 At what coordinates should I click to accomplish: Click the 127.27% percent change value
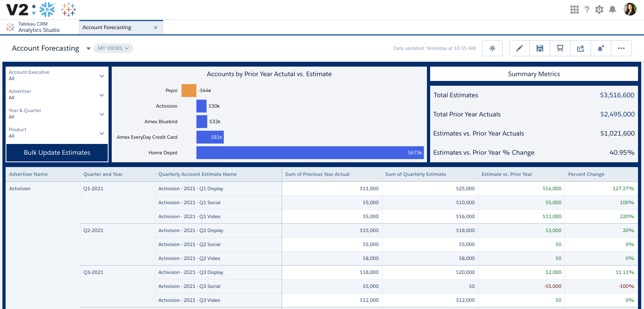[623, 189]
